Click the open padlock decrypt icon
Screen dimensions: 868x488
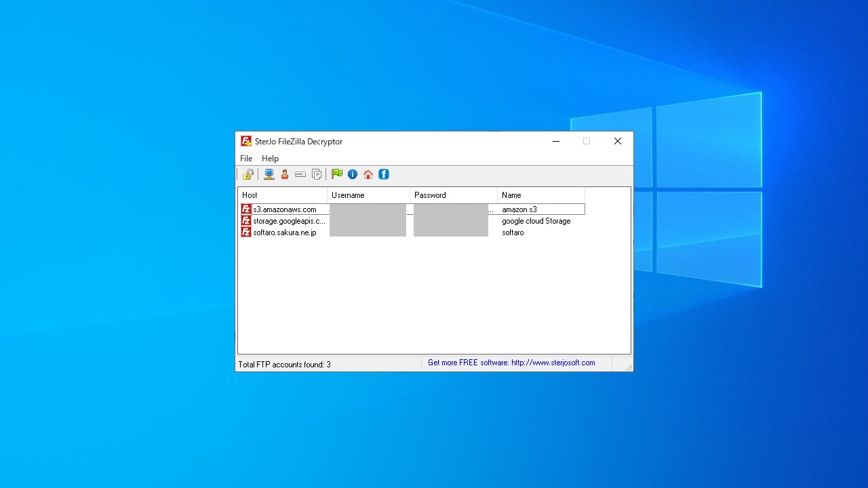coord(248,174)
